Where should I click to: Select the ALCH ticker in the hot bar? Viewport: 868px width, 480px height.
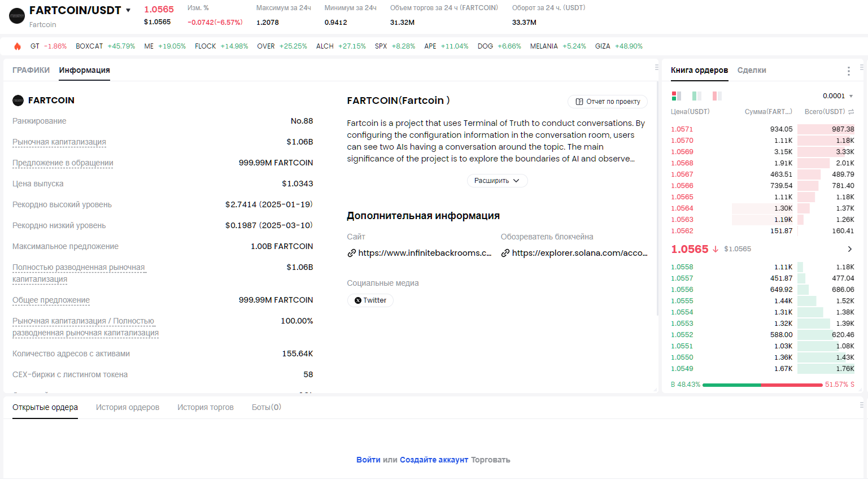tap(341, 46)
